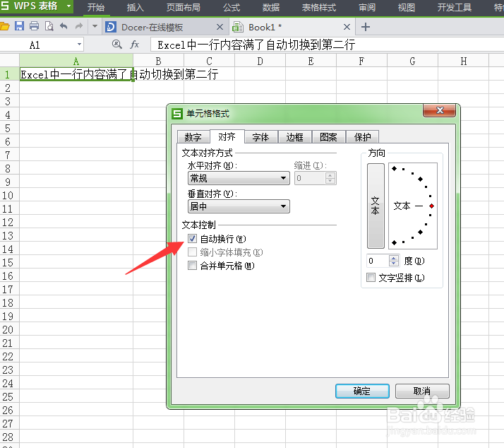Click the Save floppy disk icon

[x=19, y=26]
